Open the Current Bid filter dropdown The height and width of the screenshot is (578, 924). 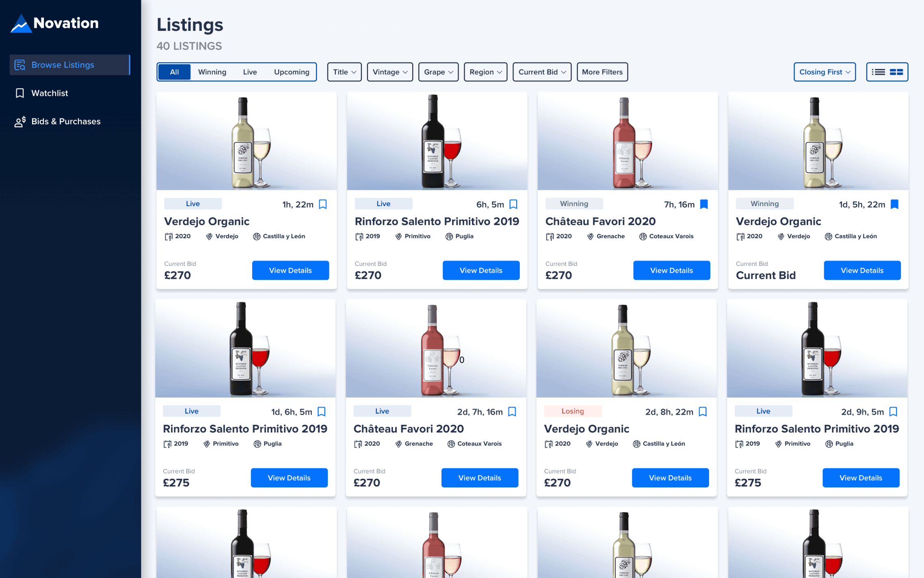541,72
